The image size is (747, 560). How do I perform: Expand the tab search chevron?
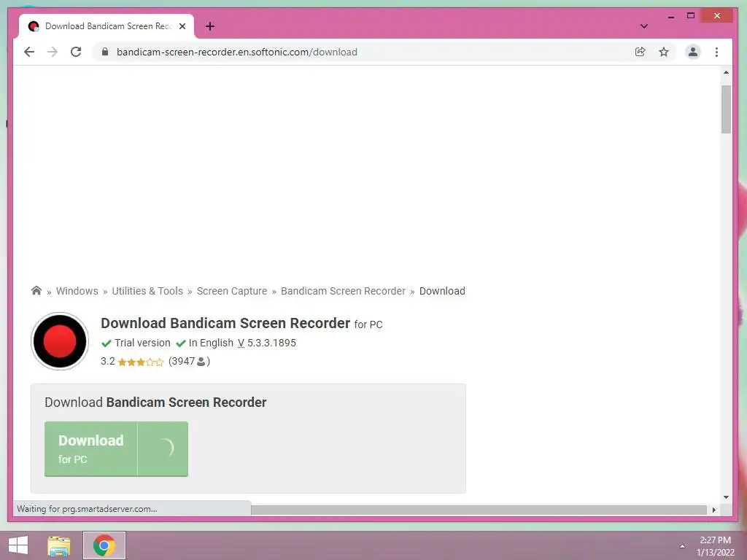point(643,26)
